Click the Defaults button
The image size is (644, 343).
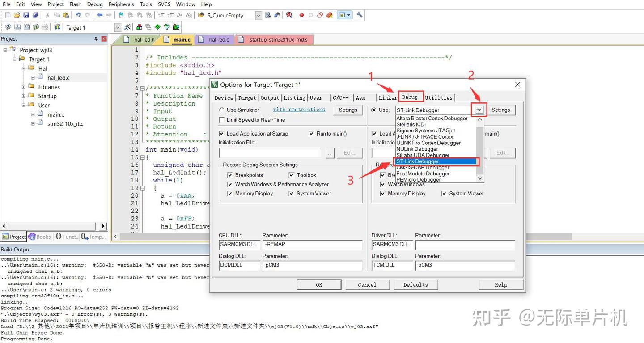(x=415, y=284)
